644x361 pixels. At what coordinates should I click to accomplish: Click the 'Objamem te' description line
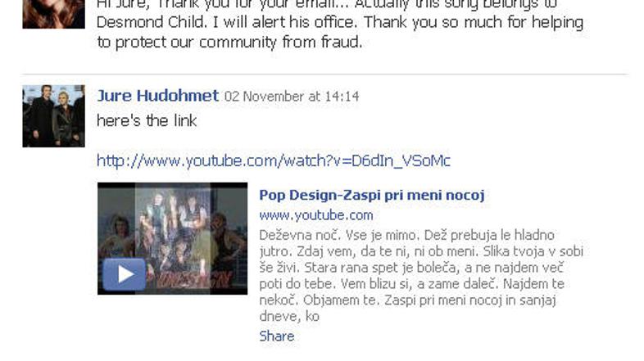407,300
